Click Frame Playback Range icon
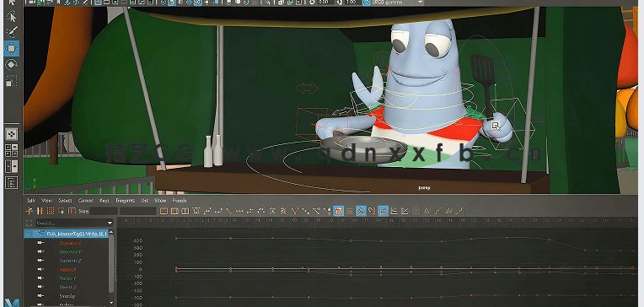The image size is (644, 307). [x=174, y=211]
